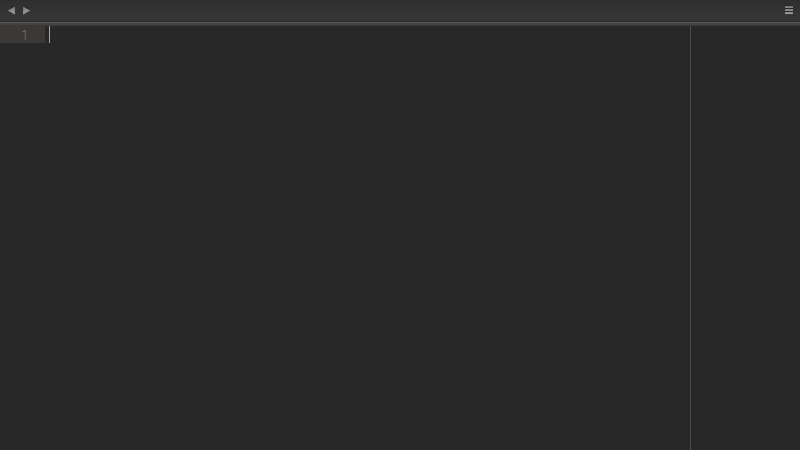The width and height of the screenshot is (800, 450).
Task: Click the middle of the empty editor
Action: click(x=367, y=238)
